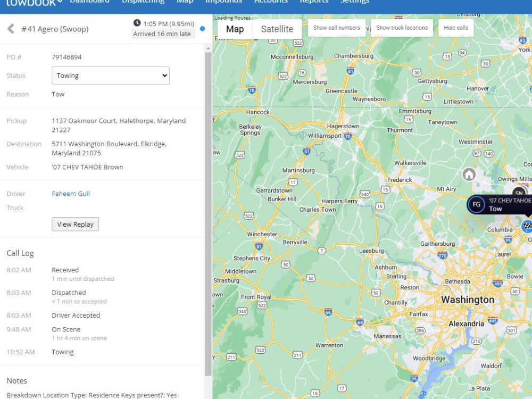Screen dimensions: 532x399
Task: Click the Winchester label on the map
Action: click(262, 234)
